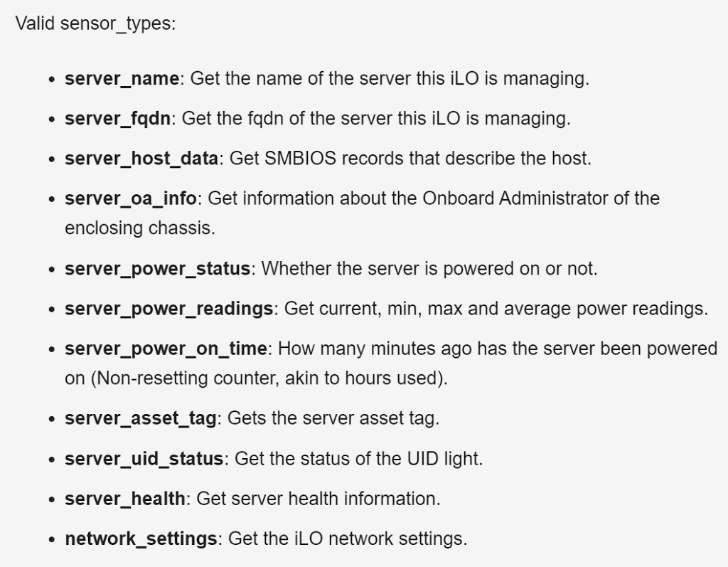Select the network_settings sensor type

click(x=141, y=539)
